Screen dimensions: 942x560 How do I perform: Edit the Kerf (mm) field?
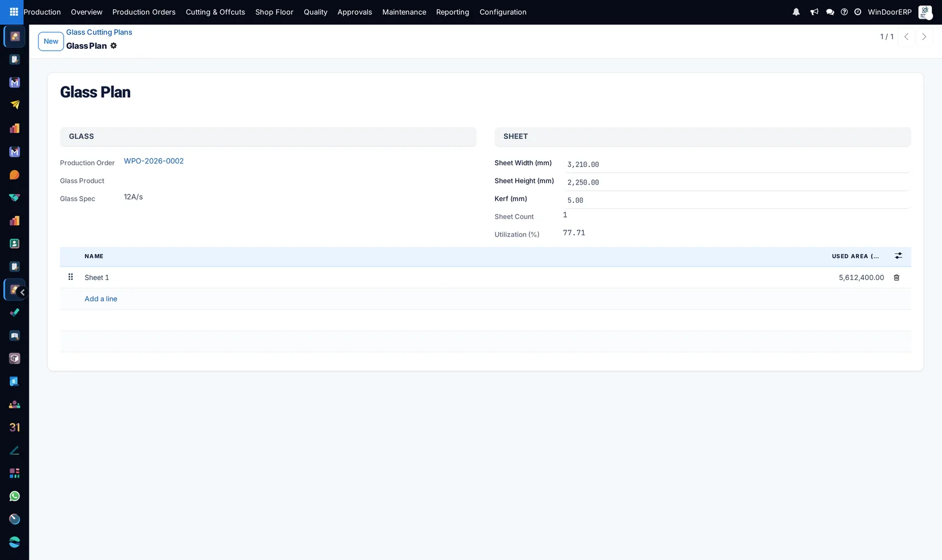click(x=737, y=201)
